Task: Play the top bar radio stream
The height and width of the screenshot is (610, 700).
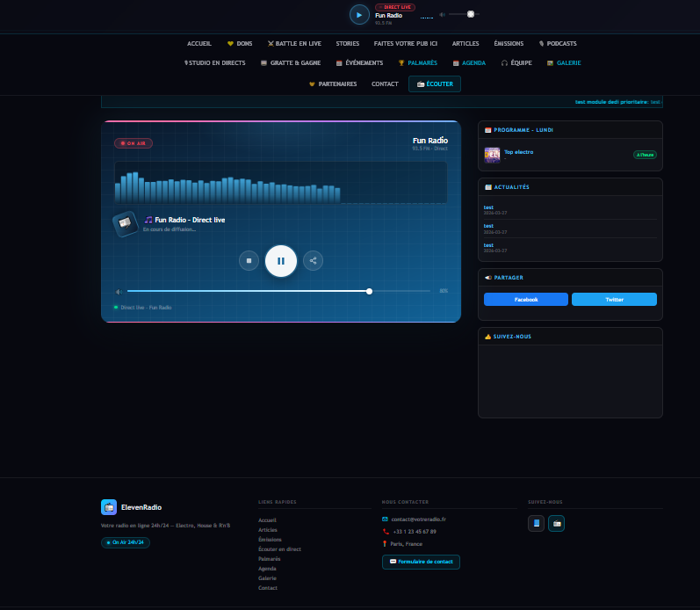Action: pyautogui.click(x=359, y=15)
